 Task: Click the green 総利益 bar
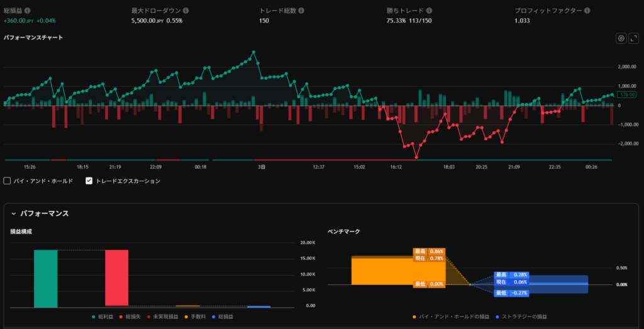(46, 278)
